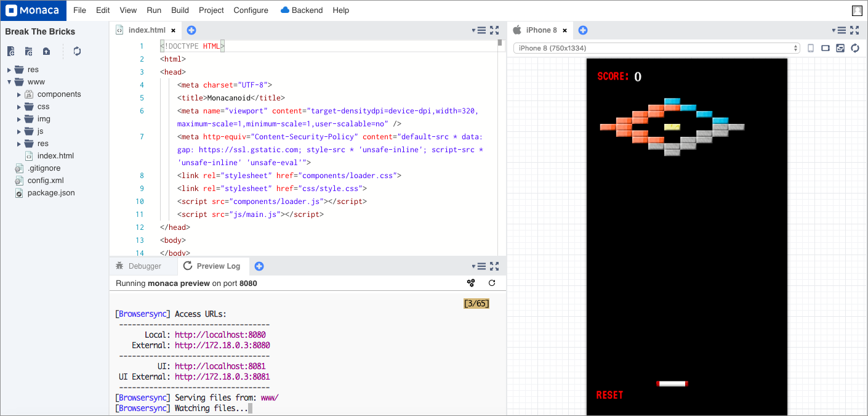Image resolution: width=868 pixels, height=416 pixels.
Task: Create a new file in the project
Action: click(x=11, y=51)
